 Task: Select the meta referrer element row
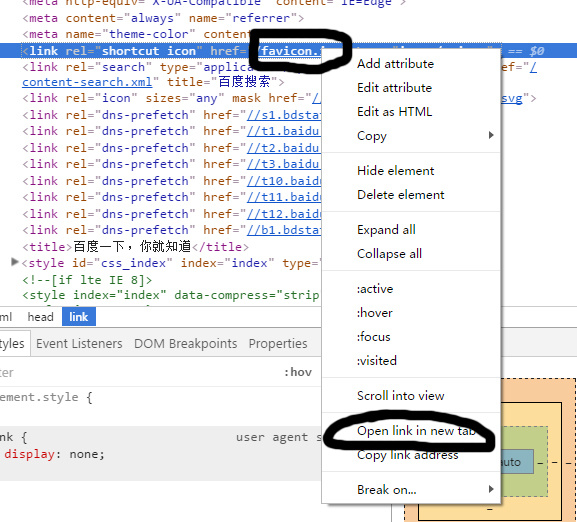[x=163, y=18]
